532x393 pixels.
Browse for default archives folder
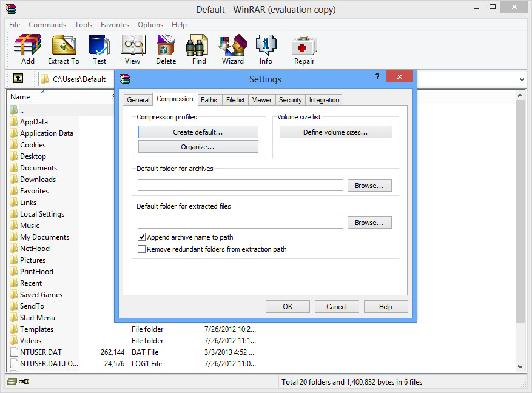369,186
